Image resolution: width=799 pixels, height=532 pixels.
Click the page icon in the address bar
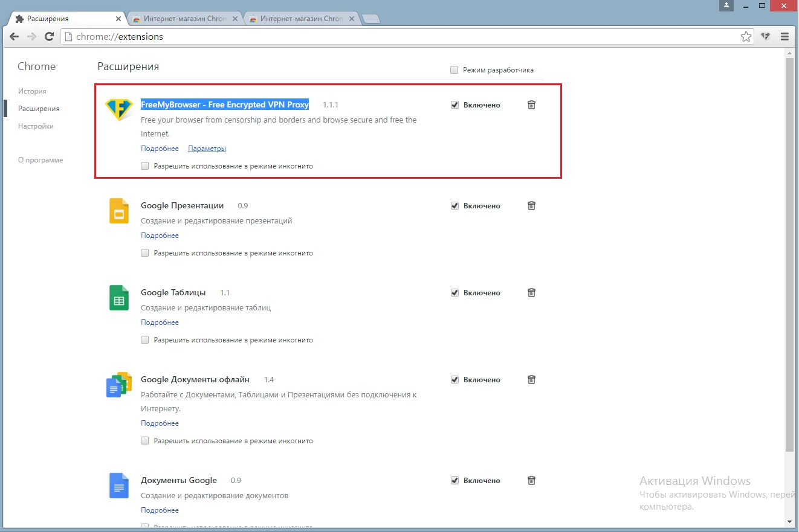coord(68,37)
